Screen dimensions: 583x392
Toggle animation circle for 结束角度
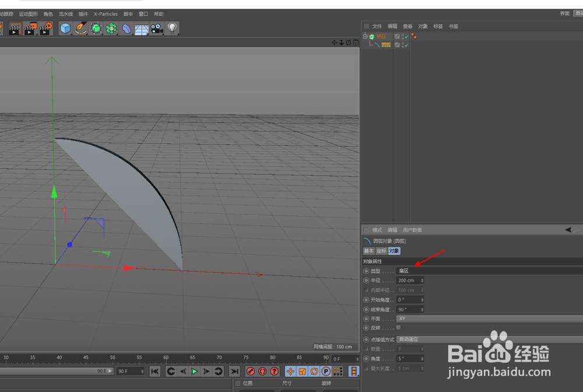pyautogui.click(x=366, y=309)
